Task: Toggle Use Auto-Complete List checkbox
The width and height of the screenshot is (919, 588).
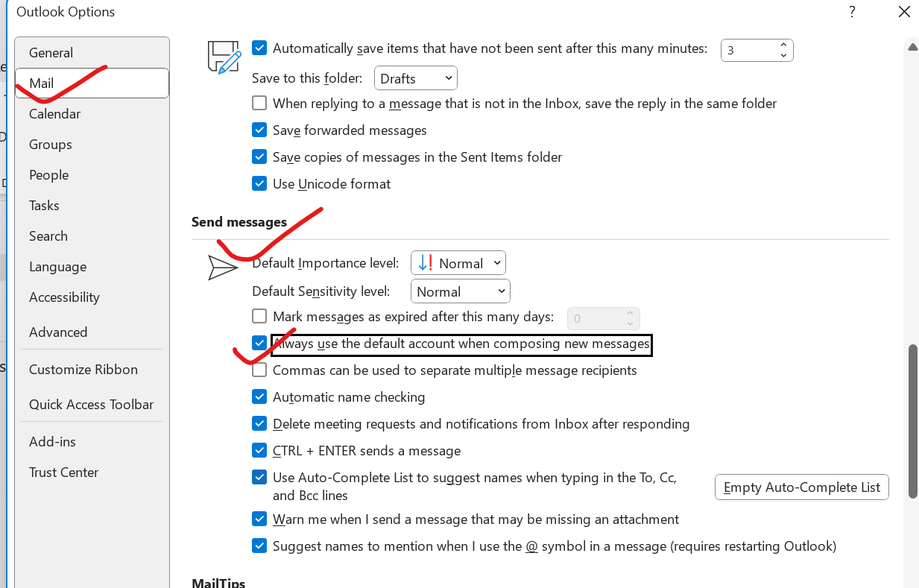Action: click(259, 478)
